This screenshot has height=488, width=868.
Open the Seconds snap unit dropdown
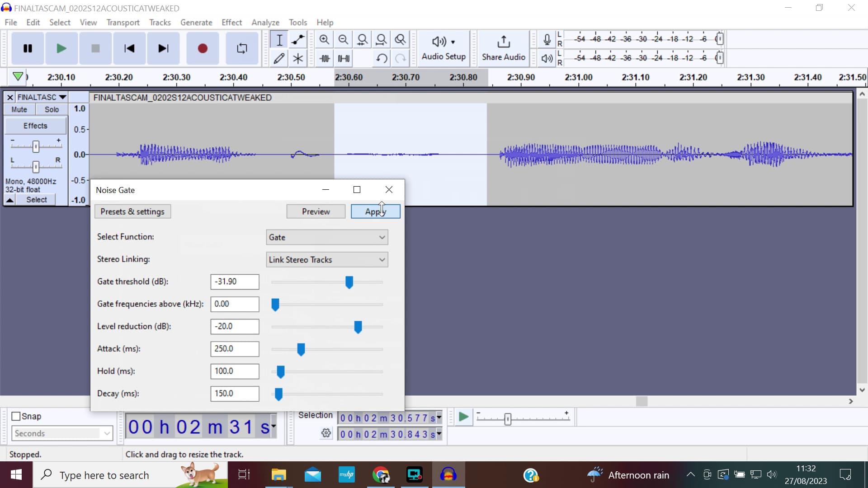point(62,433)
